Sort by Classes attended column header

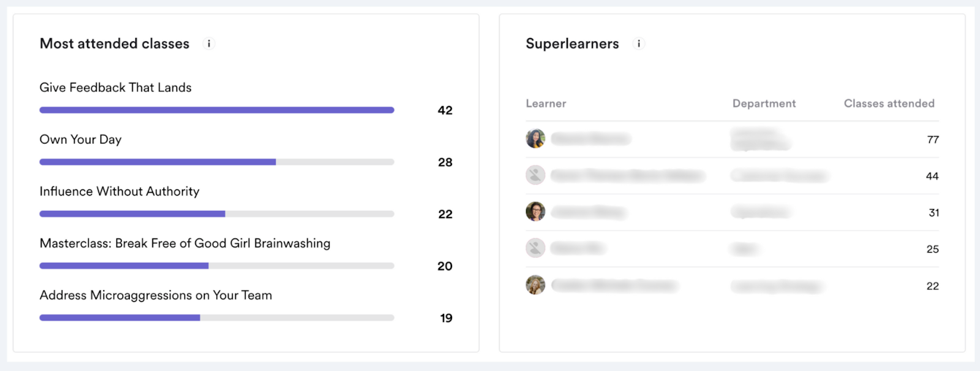[x=889, y=104]
